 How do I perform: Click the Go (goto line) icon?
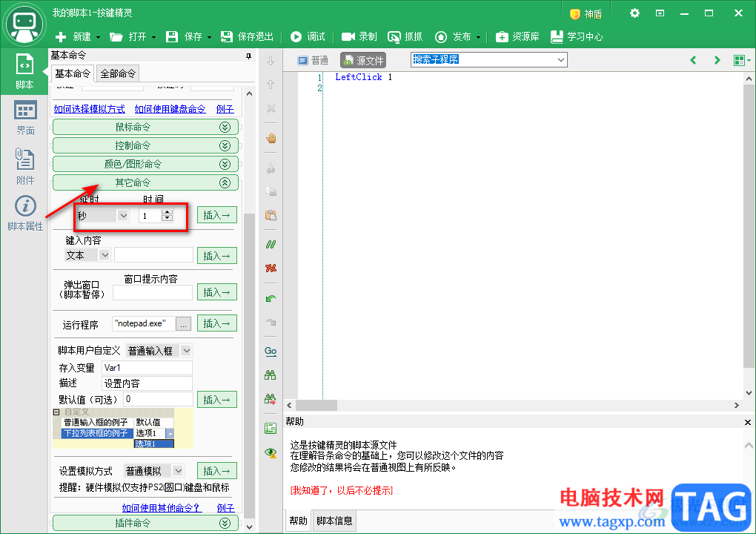[x=271, y=351]
